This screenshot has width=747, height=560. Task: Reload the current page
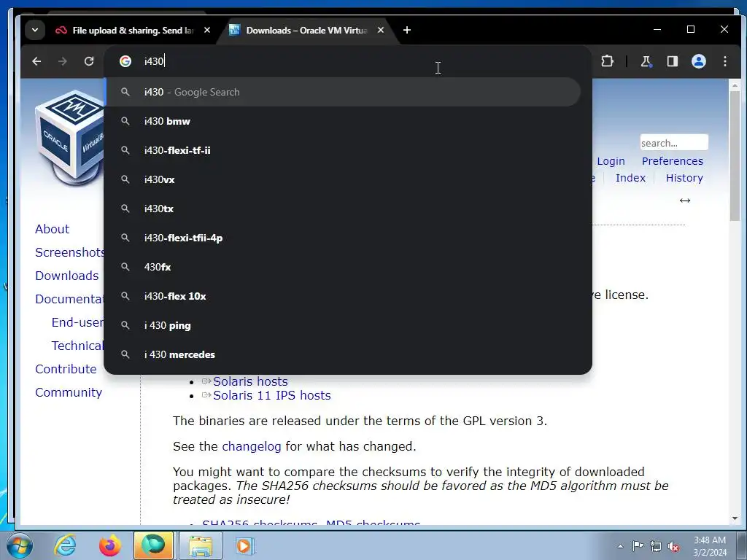89,61
